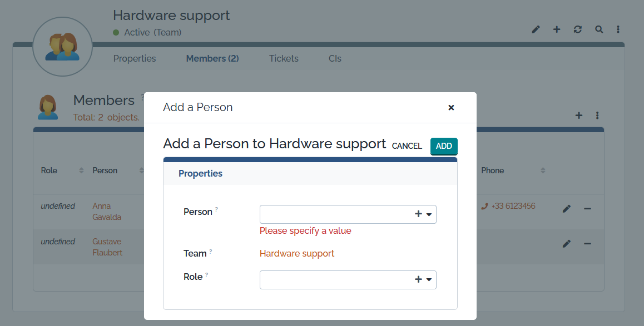The width and height of the screenshot is (644, 326).
Task: Click CANCEL in the dialog
Action: tap(407, 146)
